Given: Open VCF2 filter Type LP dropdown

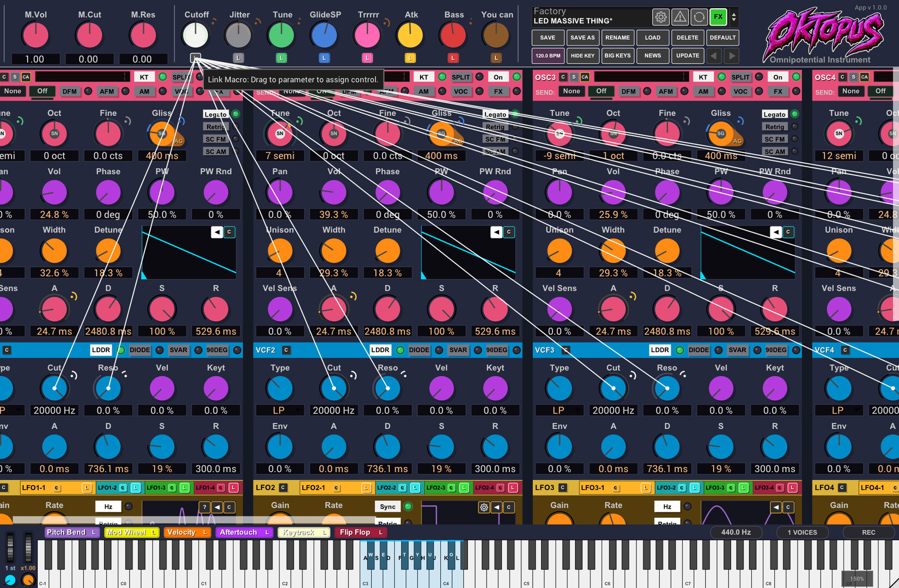Looking at the screenshot, I should [x=280, y=410].
